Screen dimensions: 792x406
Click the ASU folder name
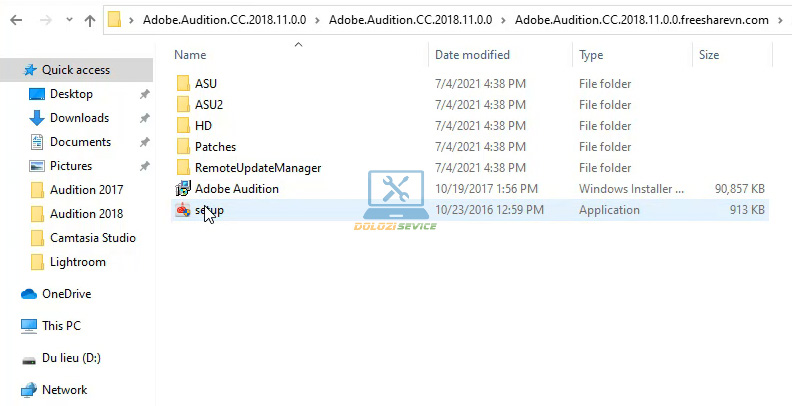[206, 83]
